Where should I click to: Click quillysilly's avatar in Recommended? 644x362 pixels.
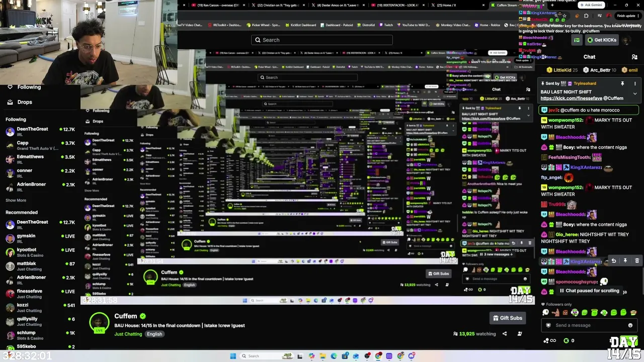(x=10, y=321)
